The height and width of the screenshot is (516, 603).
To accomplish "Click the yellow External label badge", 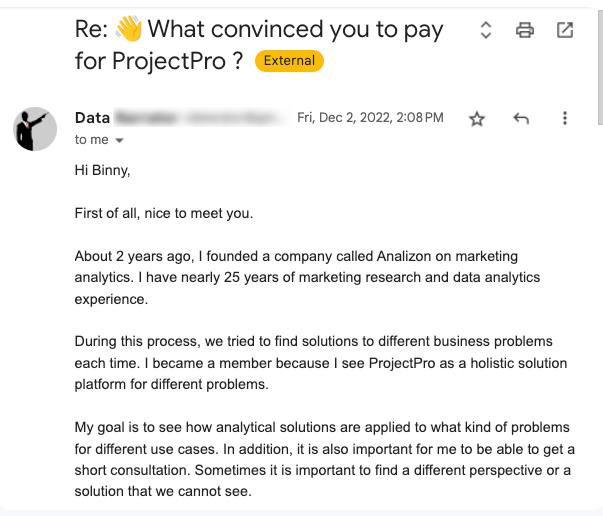I will (x=289, y=61).
